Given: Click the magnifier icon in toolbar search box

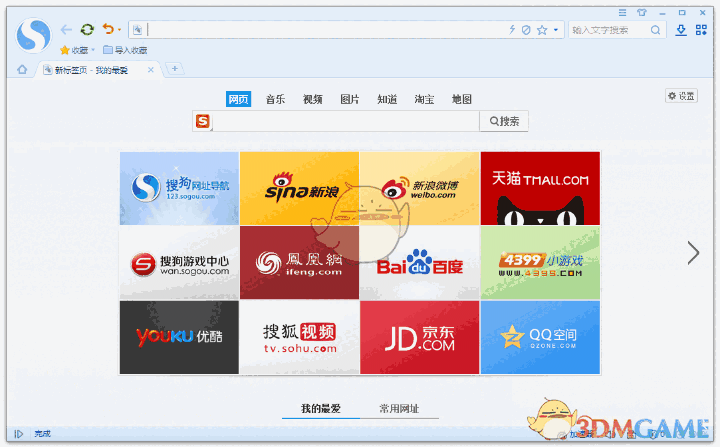Looking at the screenshot, I should 655,30.
